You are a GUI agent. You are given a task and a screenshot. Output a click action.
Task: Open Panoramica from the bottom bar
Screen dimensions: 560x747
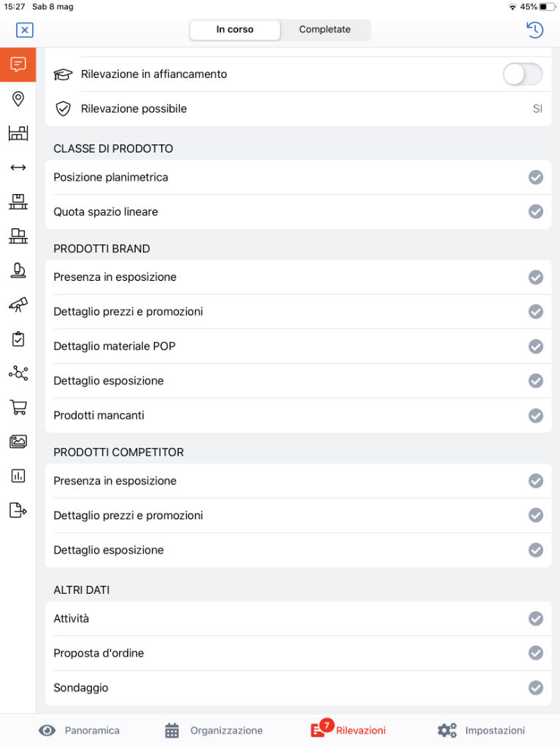(x=78, y=729)
